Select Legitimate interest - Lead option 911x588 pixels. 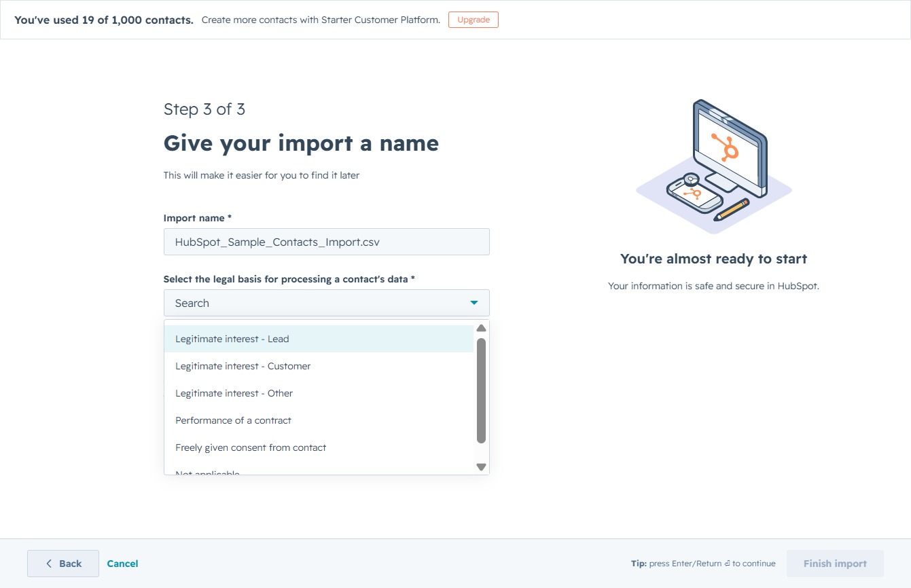(x=319, y=339)
